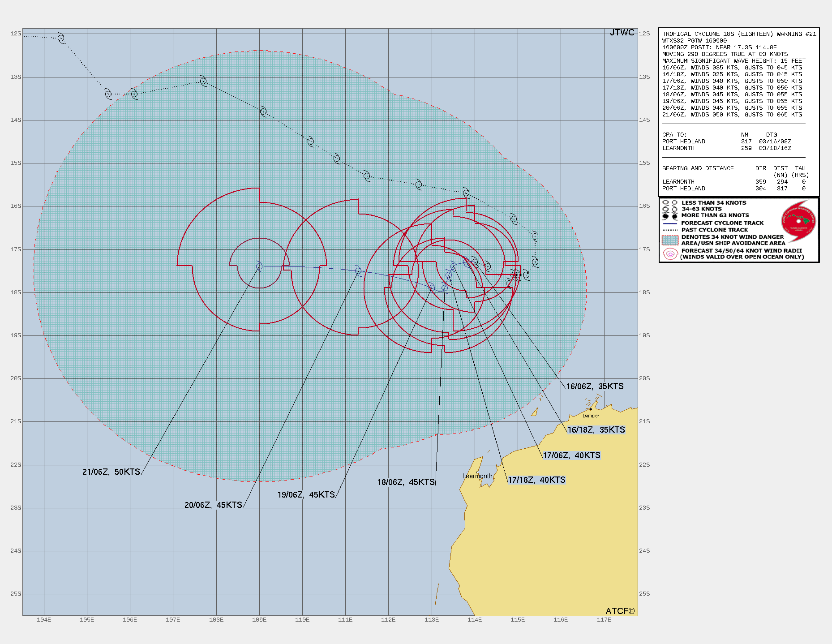This screenshot has width=832, height=644.
Task: Click the '21/06Z, 50KTS' forecast label
Action: tap(111, 472)
